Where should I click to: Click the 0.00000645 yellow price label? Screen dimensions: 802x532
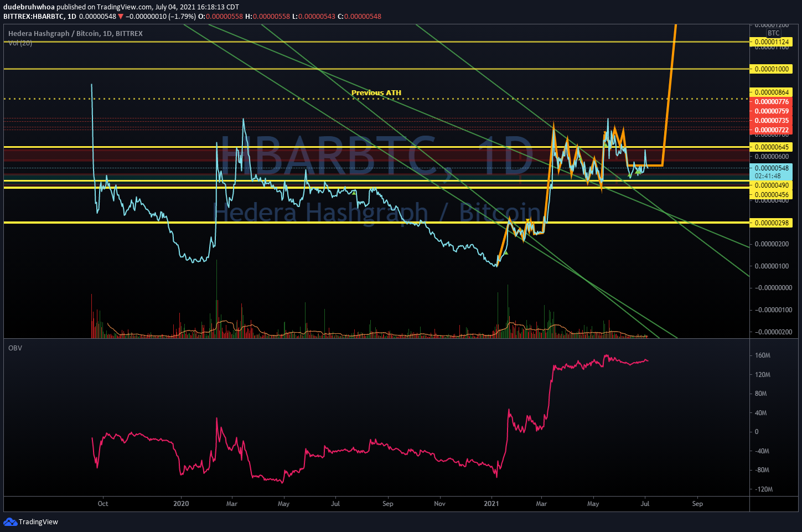[771, 147]
